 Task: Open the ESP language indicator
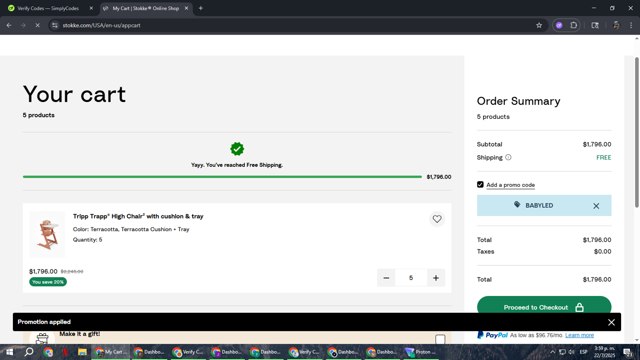[x=584, y=352]
